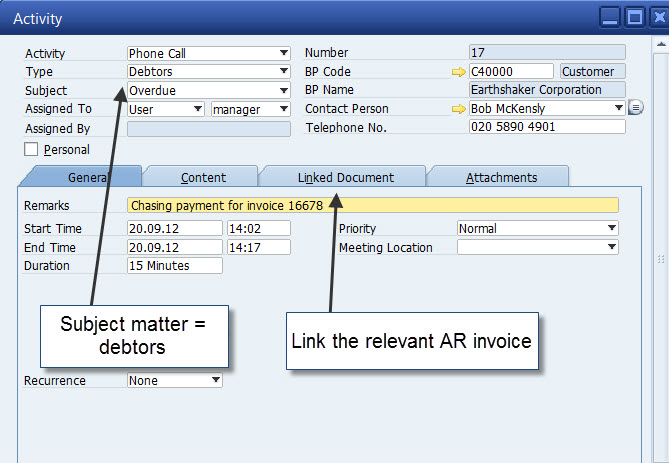The image size is (669, 463).
Task: Open the contact person details round icon
Action: click(635, 108)
